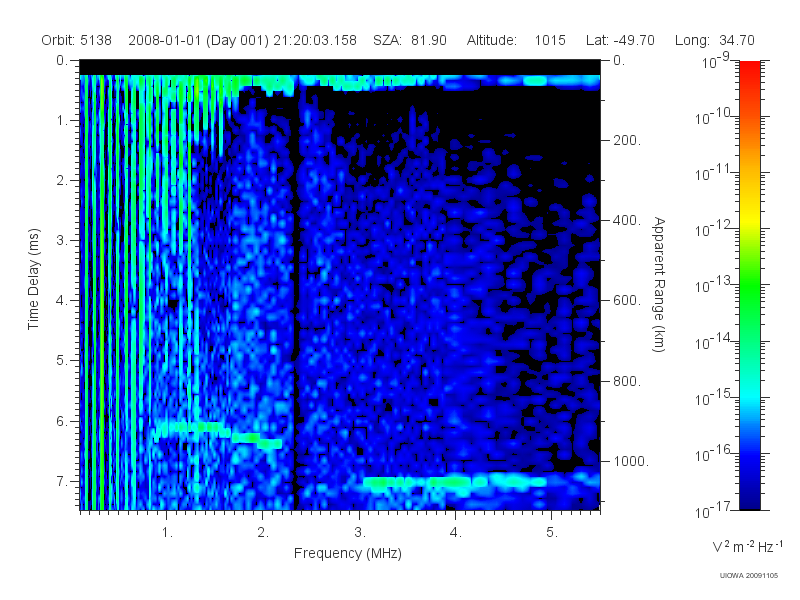The image size is (800, 600).
Task: Click the timestamp '21:20:03.158'
Action: (x=315, y=40)
